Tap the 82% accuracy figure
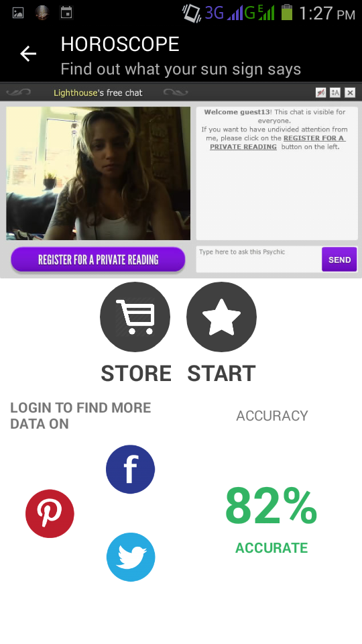Screen dimensions: 362x644 click(271, 506)
